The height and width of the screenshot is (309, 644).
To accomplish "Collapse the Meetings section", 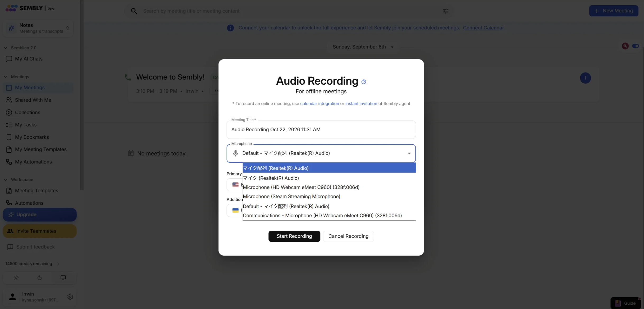I will [6, 77].
